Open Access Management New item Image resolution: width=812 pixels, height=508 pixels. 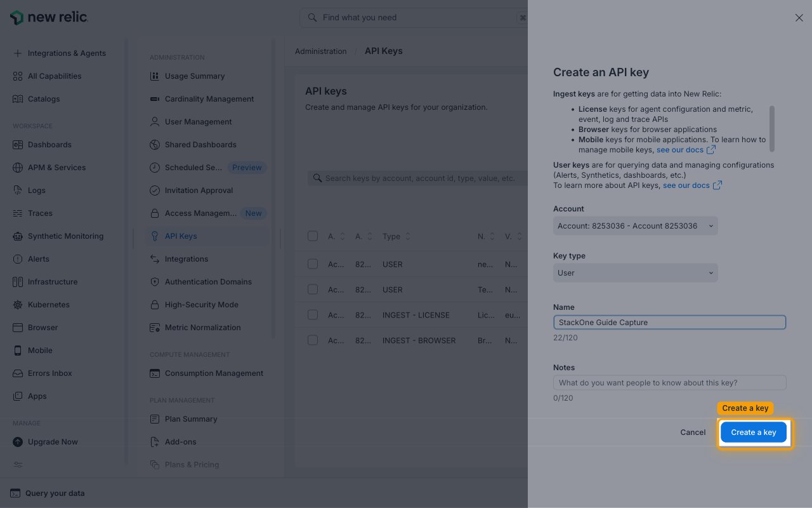point(207,213)
